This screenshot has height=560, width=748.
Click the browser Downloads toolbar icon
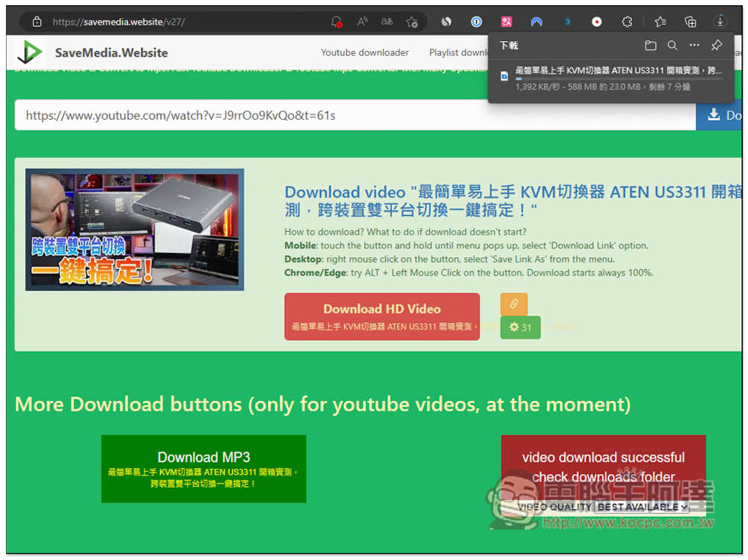tap(720, 22)
